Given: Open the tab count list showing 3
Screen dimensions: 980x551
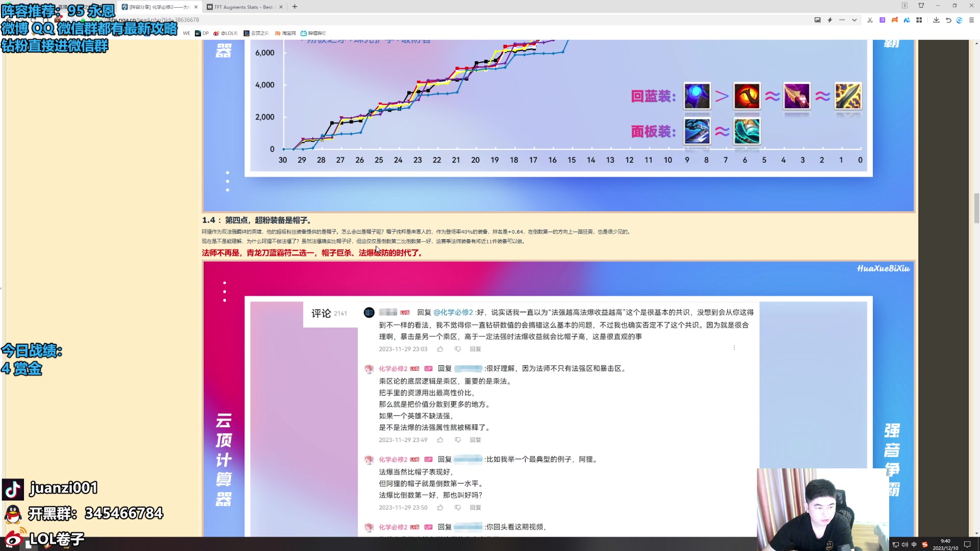Looking at the screenshot, I should click(x=904, y=5).
